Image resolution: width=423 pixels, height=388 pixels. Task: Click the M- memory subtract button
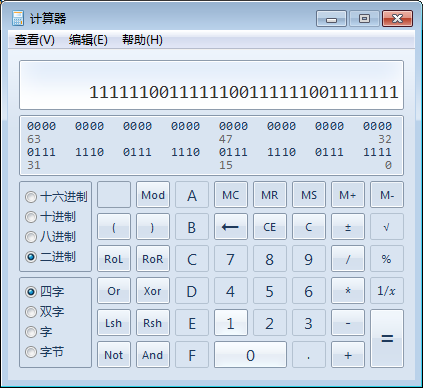387,195
